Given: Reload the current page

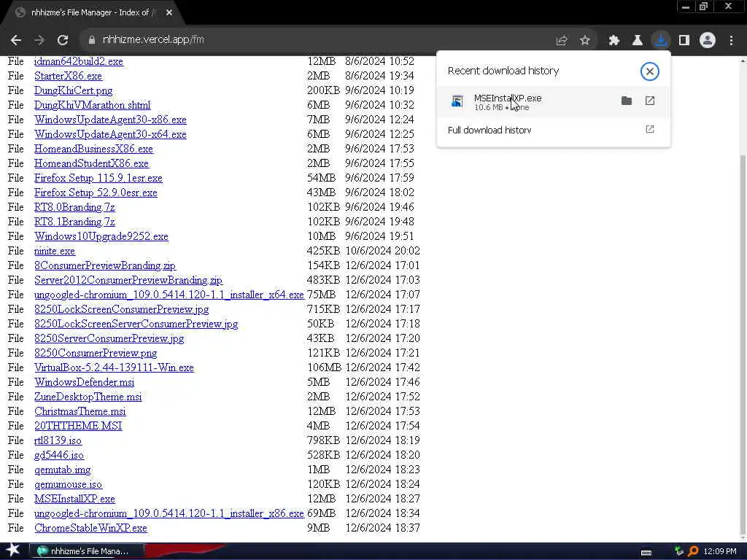Looking at the screenshot, I should (x=63, y=40).
